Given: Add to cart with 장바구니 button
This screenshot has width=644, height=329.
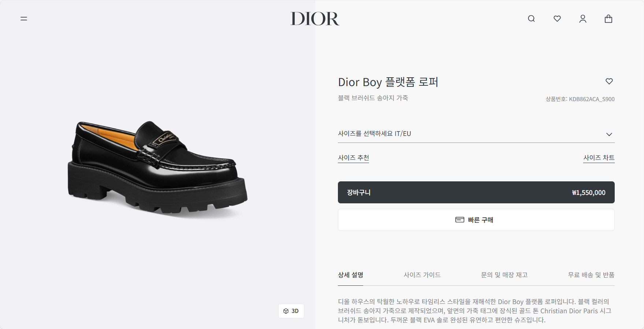Looking at the screenshot, I should pyautogui.click(x=476, y=192).
